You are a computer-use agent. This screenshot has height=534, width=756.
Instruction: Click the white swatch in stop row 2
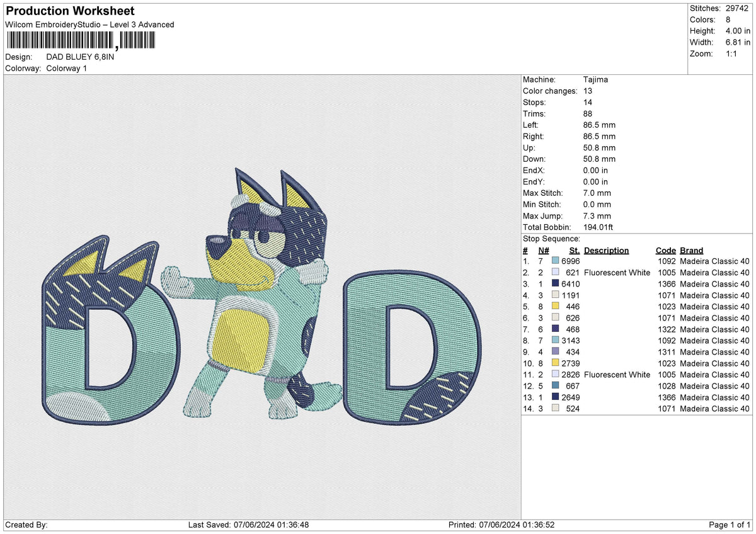(x=555, y=273)
